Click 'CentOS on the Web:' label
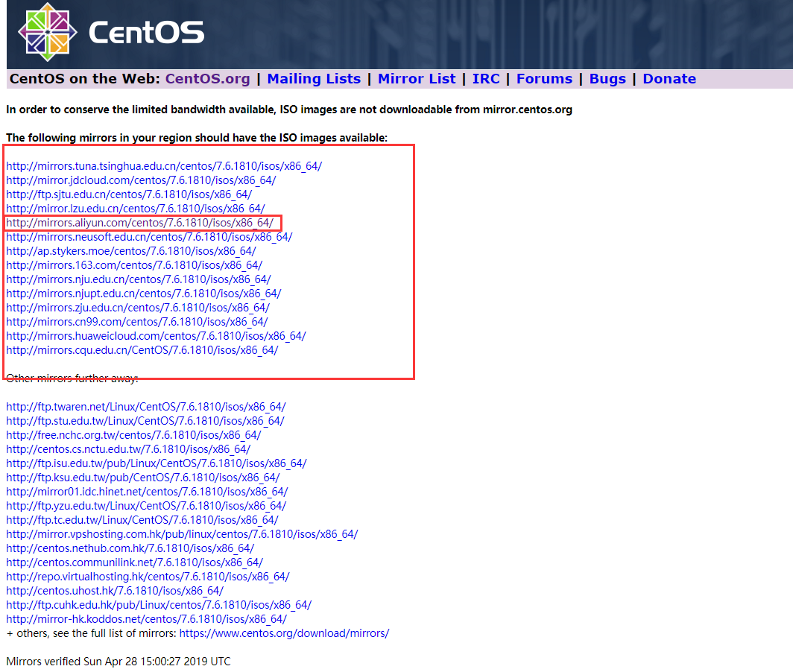This screenshot has height=672, width=793. click(x=84, y=79)
